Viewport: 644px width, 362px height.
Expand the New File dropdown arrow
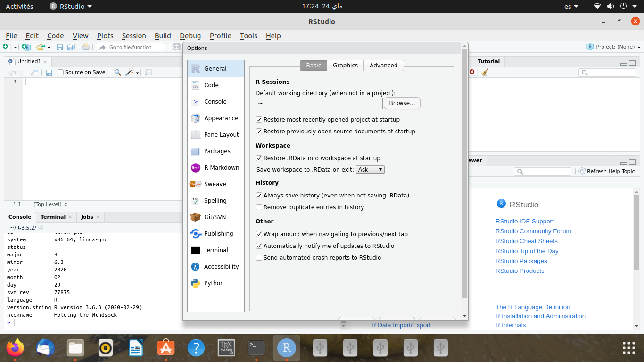click(x=15, y=47)
